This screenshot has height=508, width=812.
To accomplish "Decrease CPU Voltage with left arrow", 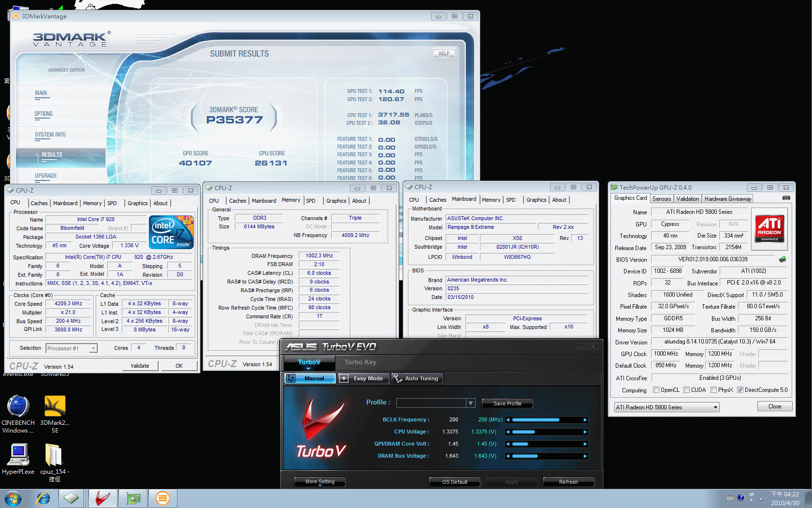I will pos(508,432).
